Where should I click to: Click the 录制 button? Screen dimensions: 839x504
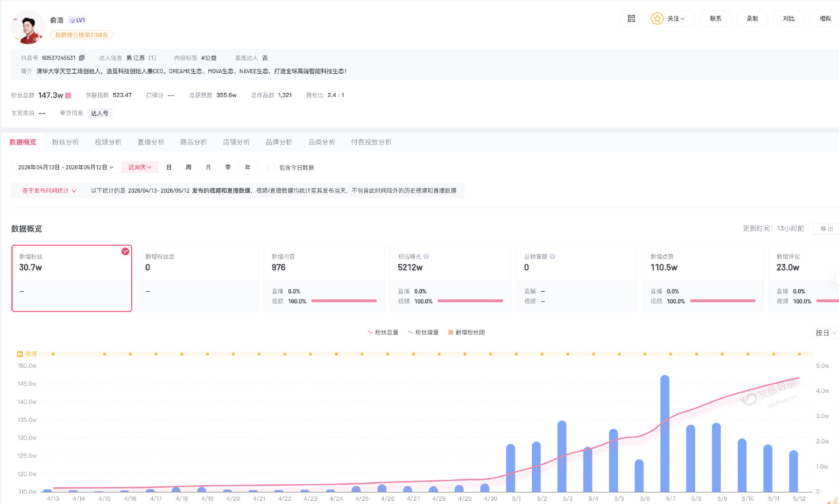click(752, 19)
